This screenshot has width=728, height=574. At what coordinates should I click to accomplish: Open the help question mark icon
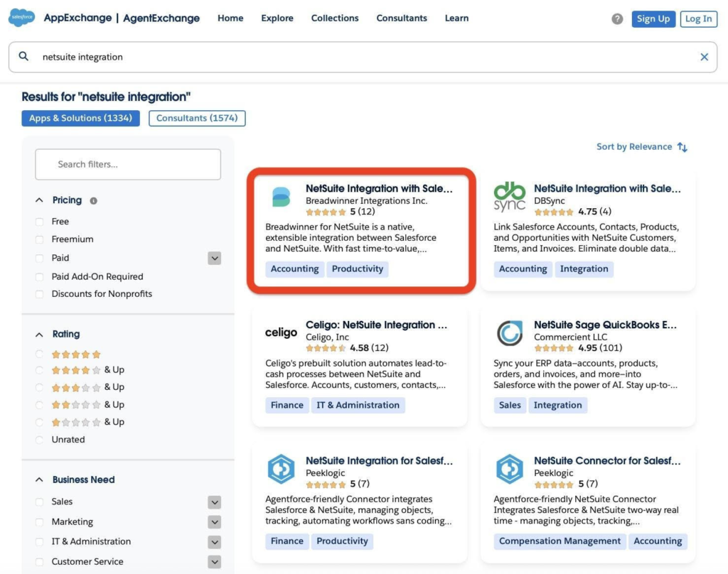(616, 19)
